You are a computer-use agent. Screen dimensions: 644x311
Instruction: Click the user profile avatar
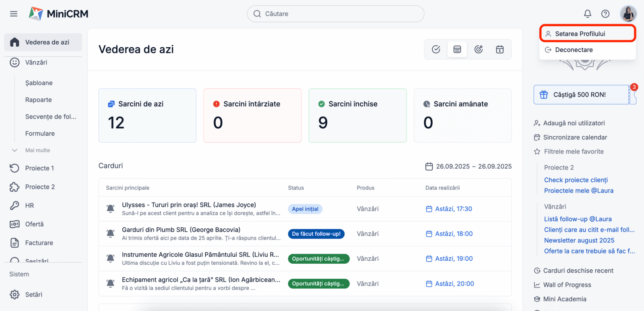click(x=628, y=14)
